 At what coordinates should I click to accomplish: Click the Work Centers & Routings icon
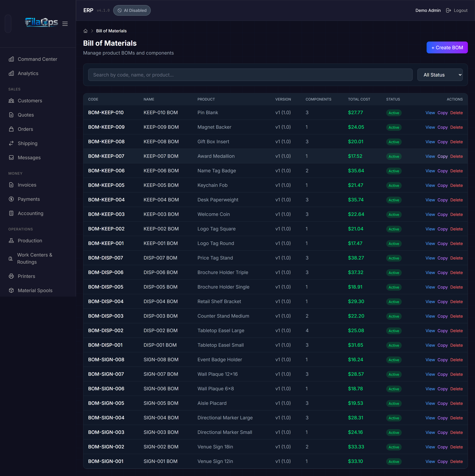[11, 258]
